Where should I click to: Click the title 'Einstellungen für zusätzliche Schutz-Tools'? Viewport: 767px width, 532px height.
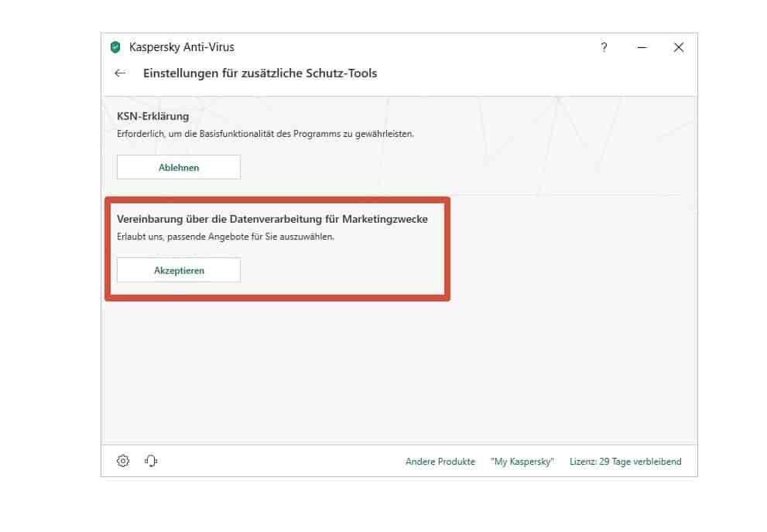pos(260,73)
